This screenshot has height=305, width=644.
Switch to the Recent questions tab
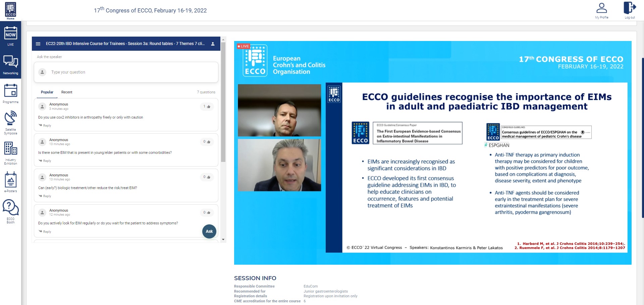[x=67, y=92]
